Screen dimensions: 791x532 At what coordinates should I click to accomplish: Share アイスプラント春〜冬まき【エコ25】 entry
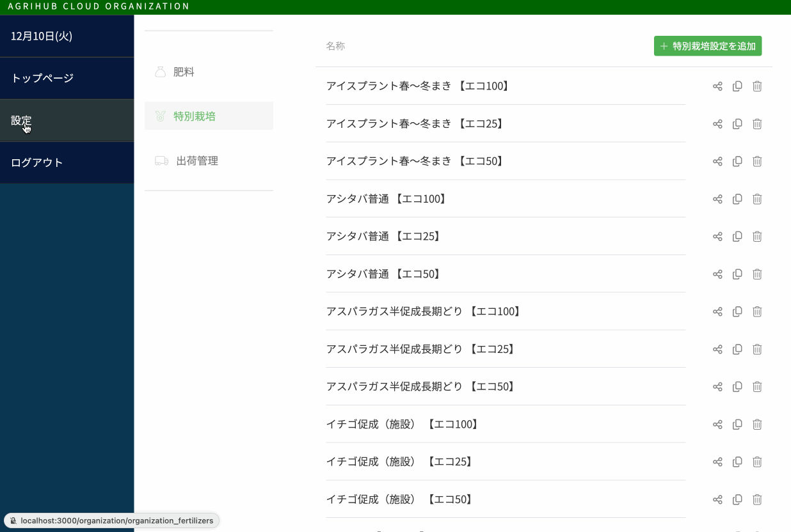point(717,124)
